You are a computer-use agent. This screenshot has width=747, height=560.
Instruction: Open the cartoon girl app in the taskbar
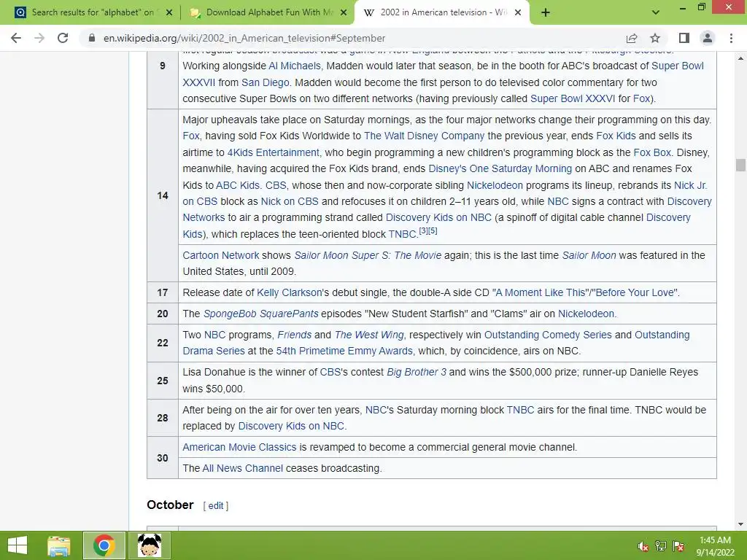[x=149, y=545]
